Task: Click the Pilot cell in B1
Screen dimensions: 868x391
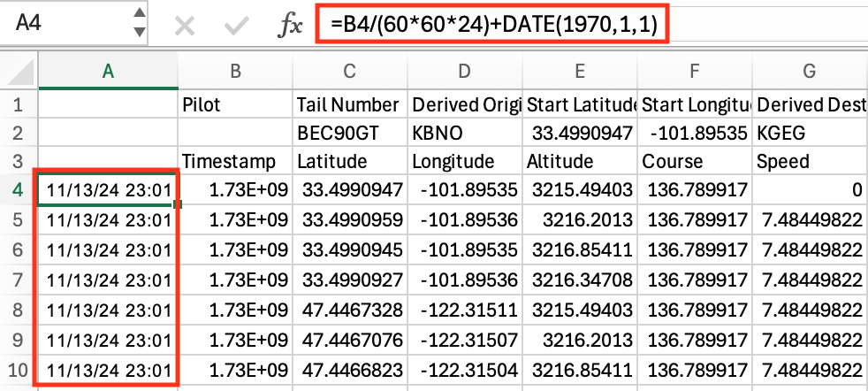Action: tap(235, 106)
